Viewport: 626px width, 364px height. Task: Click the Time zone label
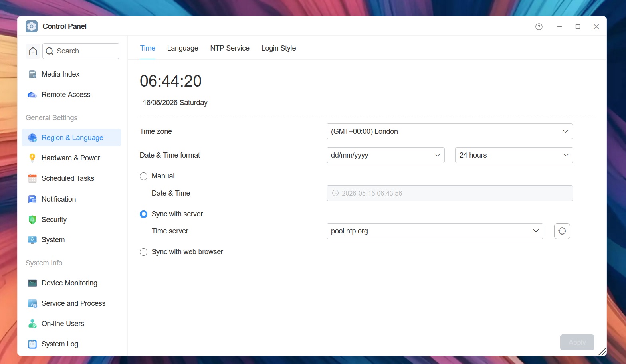pyautogui.click(x=156, y=131)
